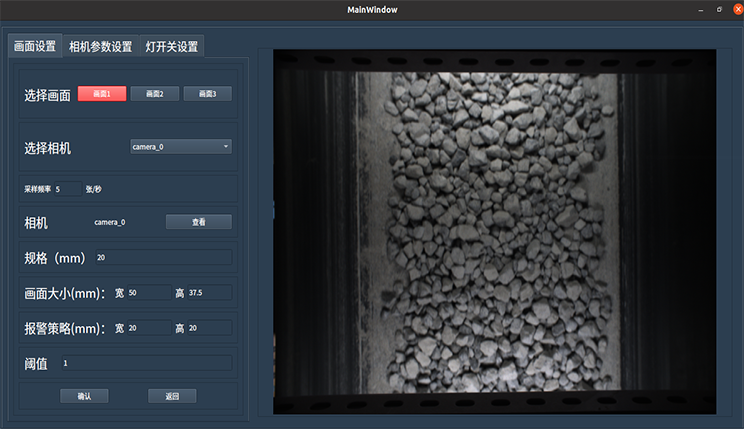This screenshot has height=429, width=744.
Task: Click the camera preview image of gravel
Action: (495, 230)
